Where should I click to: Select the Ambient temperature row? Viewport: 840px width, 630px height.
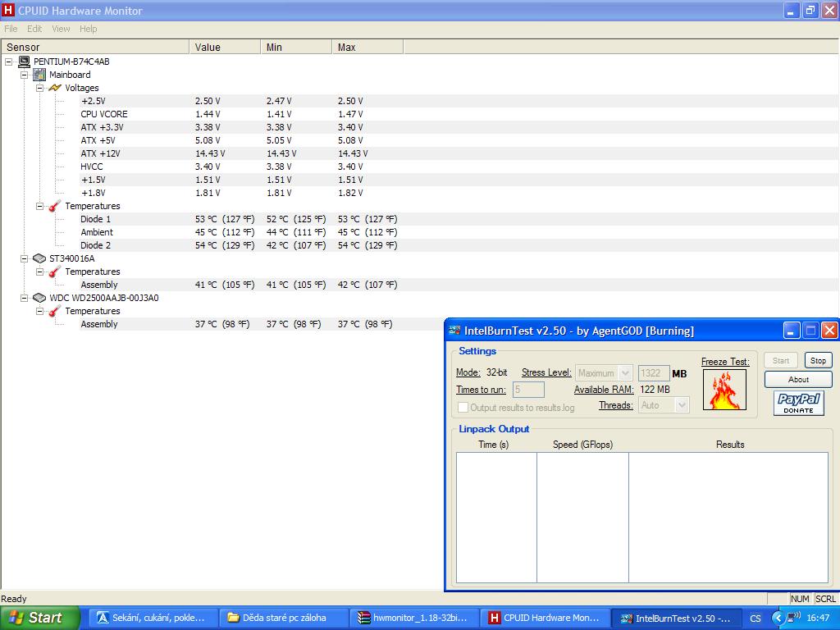pyautogui.click(x=459, y=232)
